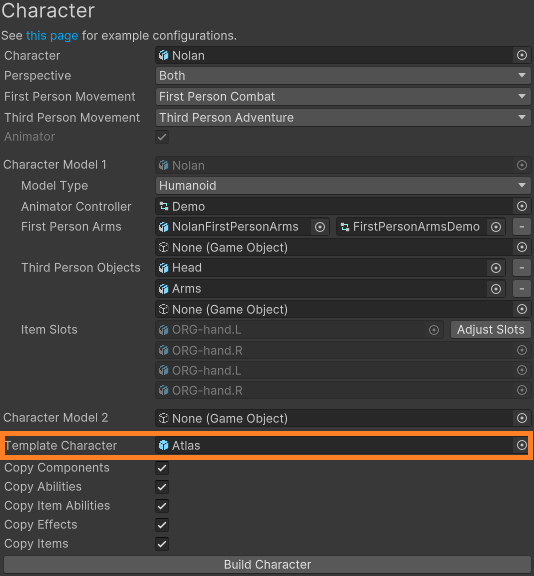This screenshot has width=534, height=576.
Task: Remove Head from Third Person Objects
Action: pos(522,268)
